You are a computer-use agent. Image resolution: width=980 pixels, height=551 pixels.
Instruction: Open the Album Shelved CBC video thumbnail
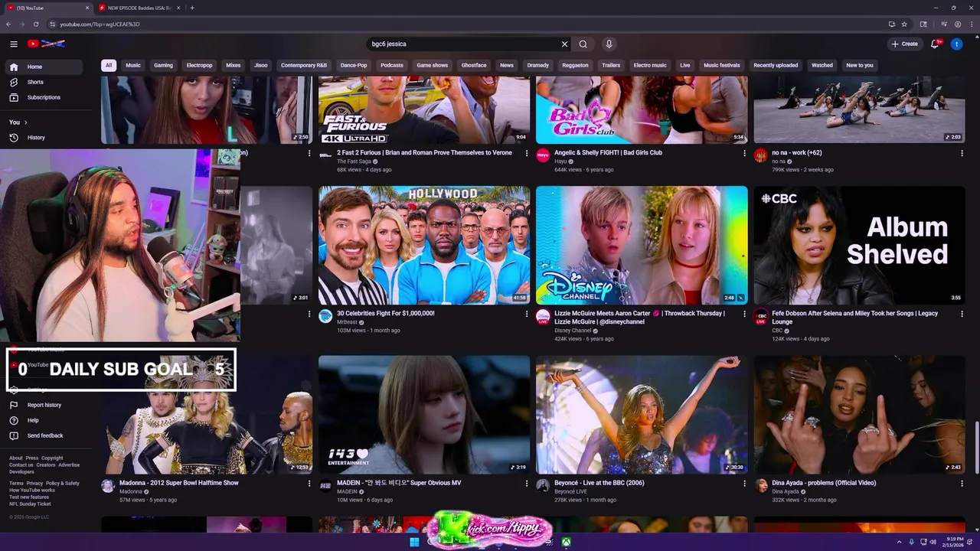point(859,245)
